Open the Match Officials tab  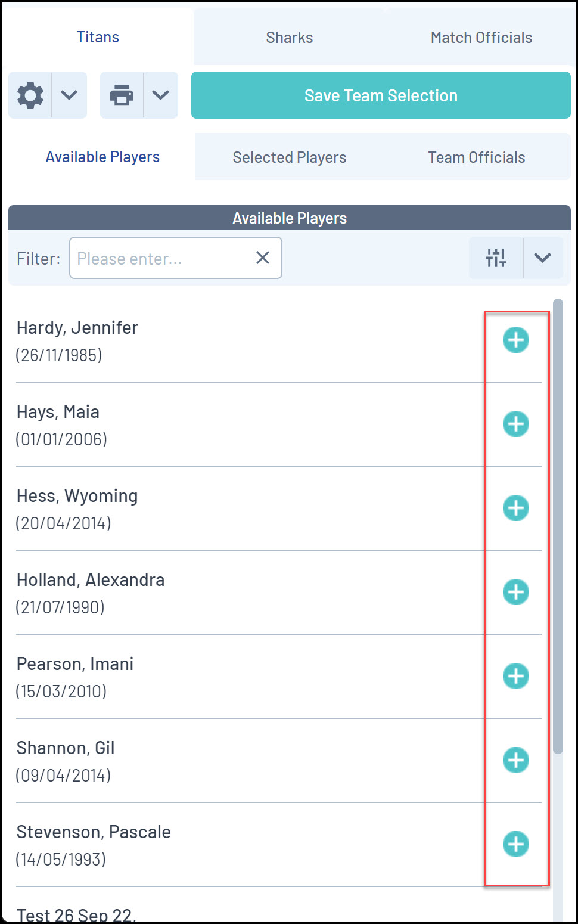(481, 38)
